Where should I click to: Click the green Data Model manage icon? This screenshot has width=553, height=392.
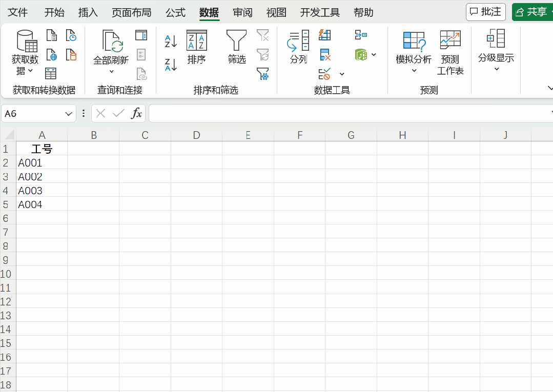361,55
